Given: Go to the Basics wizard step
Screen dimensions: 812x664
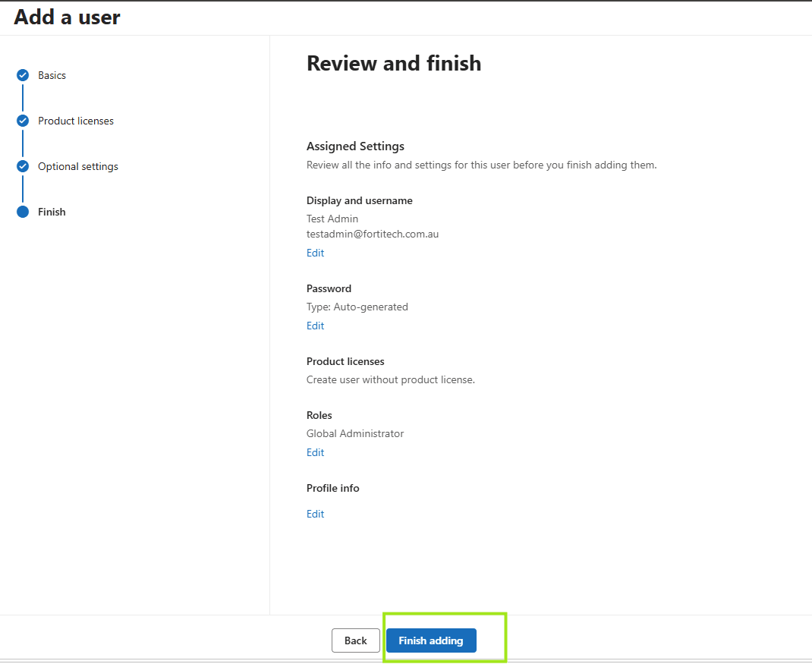Looking at the screenshot, I should (x=52, y=76).
